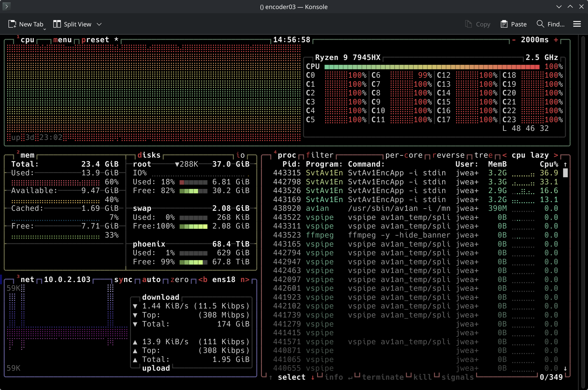
Task: Open Find search in Konsole
Action: [x=551, y=24]
